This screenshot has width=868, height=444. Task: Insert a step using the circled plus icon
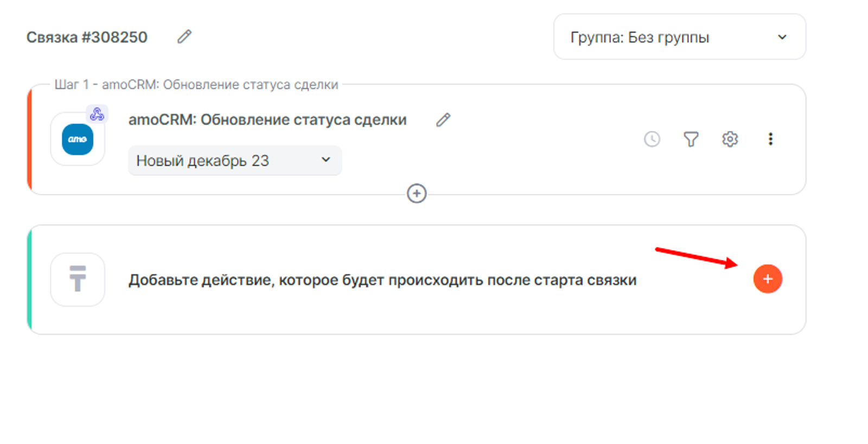(417, 194)
